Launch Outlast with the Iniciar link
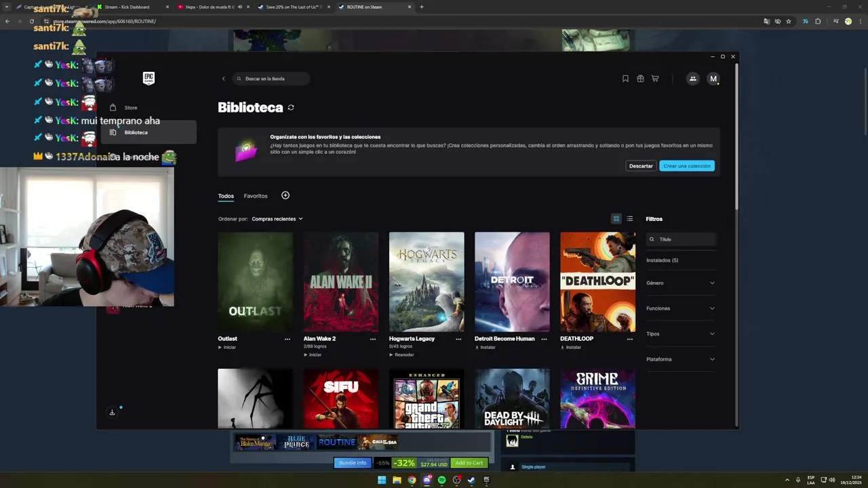The image size is (868, 488). pos(227,347)
